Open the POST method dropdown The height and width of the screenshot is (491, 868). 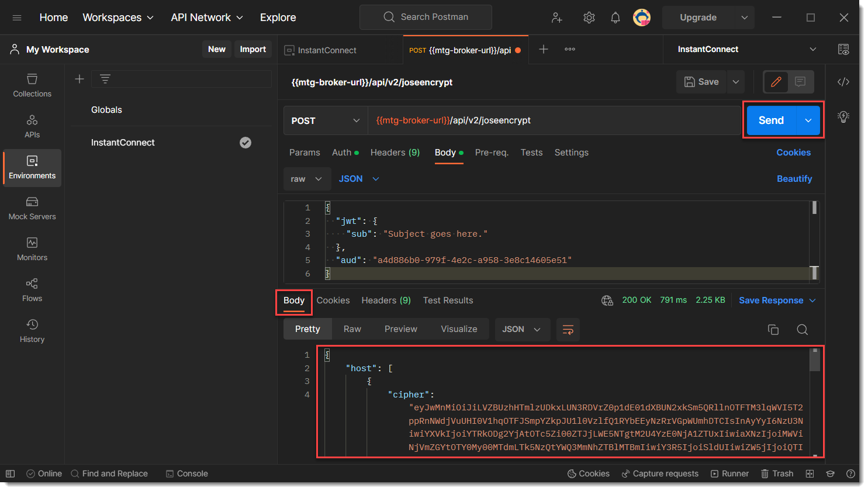(325, 120)
